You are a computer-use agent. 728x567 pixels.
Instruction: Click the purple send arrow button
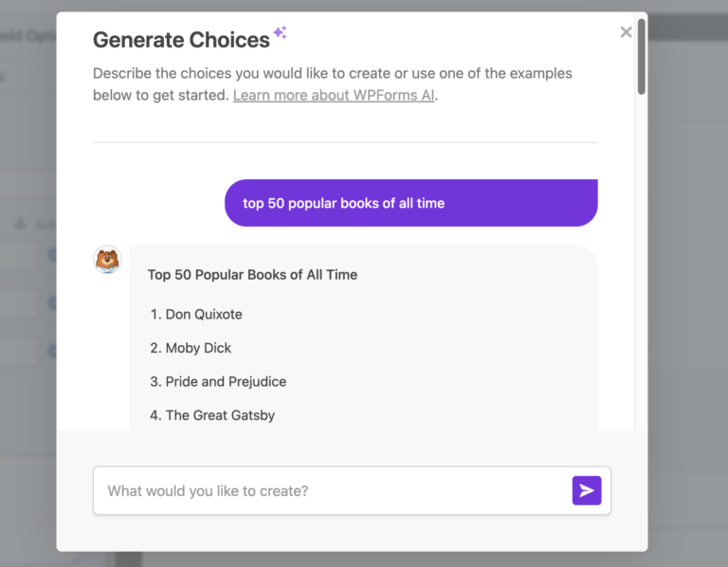tap(587, 490)
